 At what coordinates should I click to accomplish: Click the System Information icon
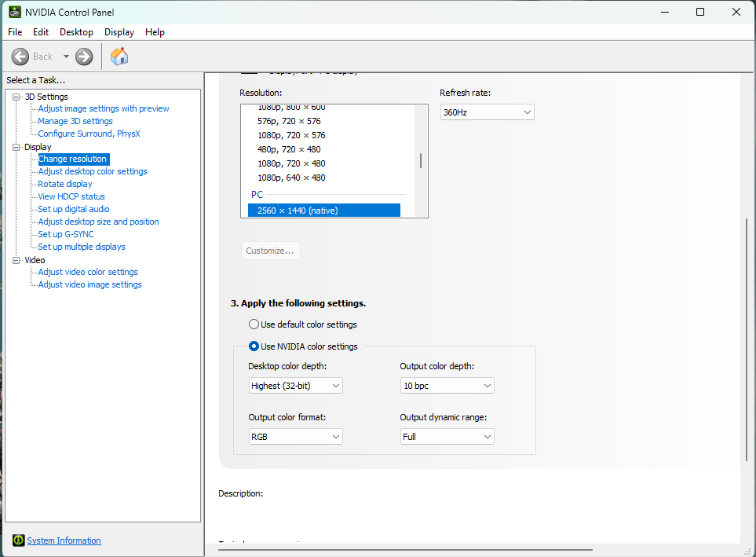[x=18, y=540]
